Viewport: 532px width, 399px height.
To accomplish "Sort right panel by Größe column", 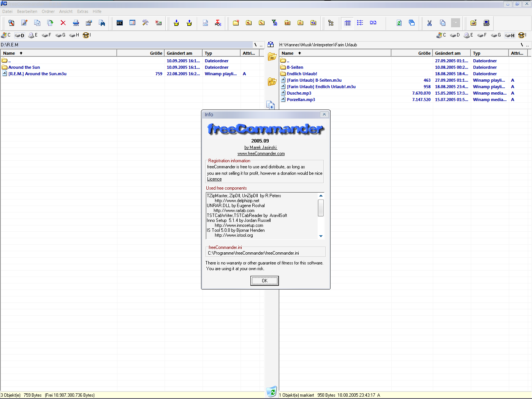I will click(x=412, y=53).
